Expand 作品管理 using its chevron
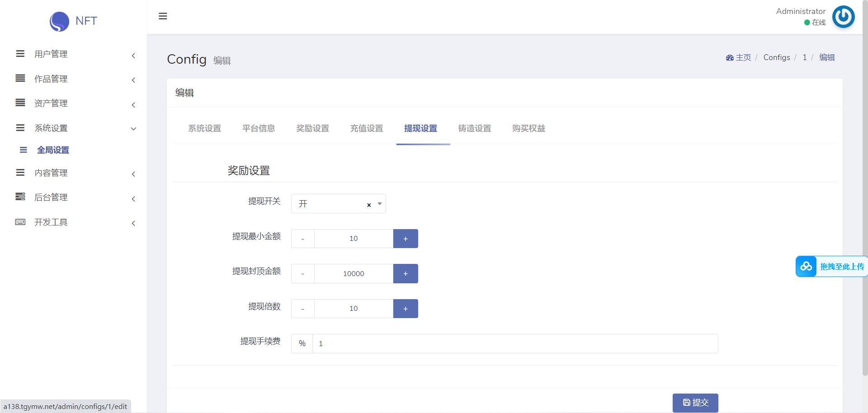The height and width of the screenshot is (413, 868). point(133,80)
